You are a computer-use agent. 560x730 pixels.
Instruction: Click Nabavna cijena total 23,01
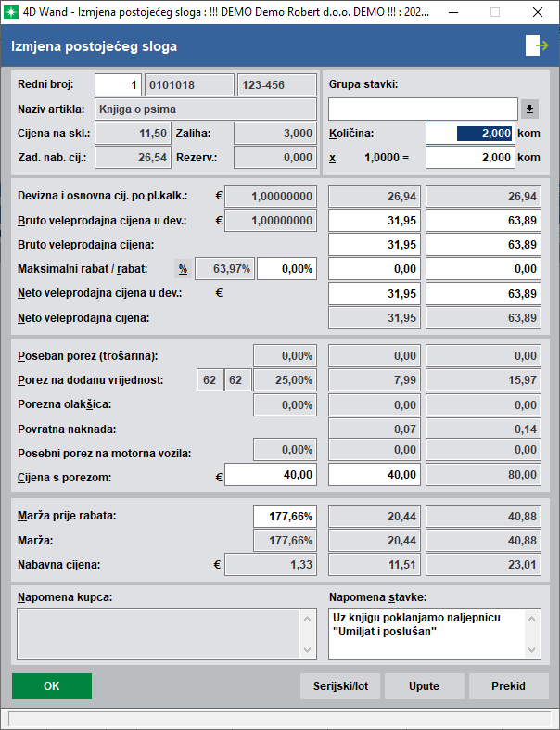pyautogui.click(x=483, y=565)
